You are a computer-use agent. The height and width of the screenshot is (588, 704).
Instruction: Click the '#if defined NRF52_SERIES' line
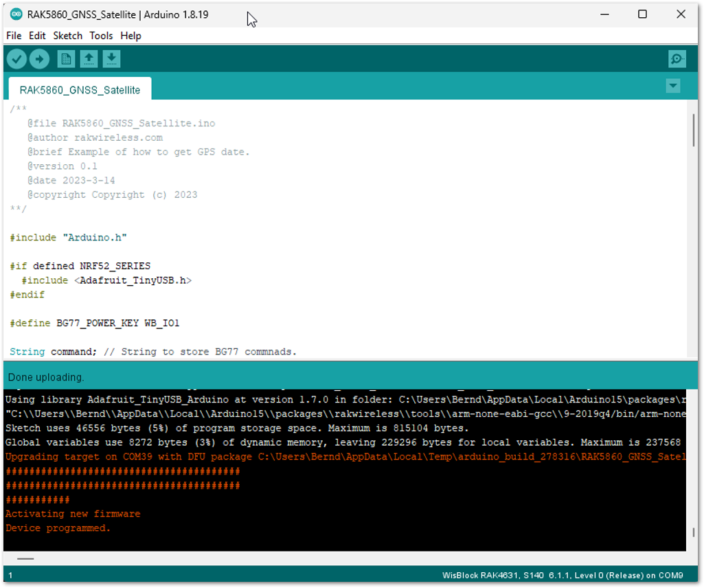[80, 266]
